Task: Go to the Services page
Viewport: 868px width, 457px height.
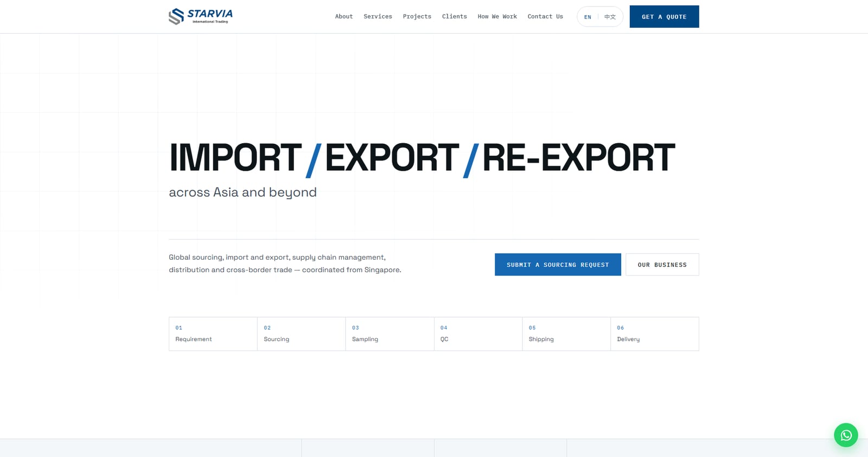Action: click(x=378, y=16)
